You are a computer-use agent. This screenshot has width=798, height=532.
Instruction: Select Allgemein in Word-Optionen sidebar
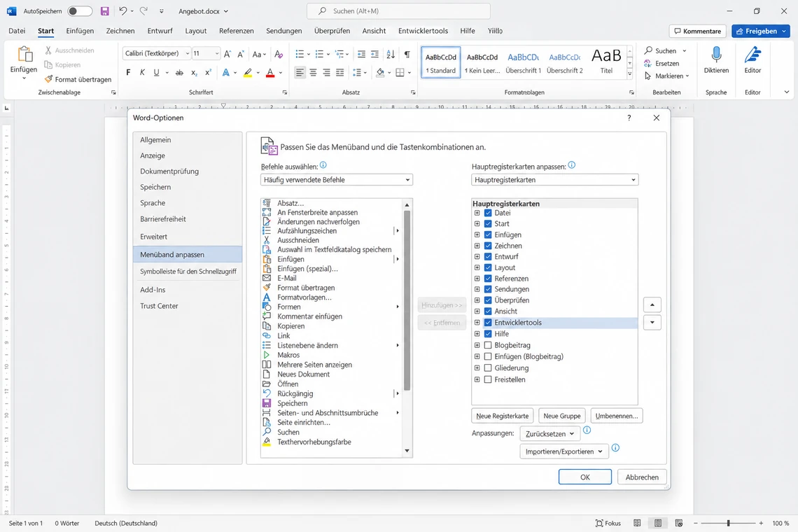point(188,139)
